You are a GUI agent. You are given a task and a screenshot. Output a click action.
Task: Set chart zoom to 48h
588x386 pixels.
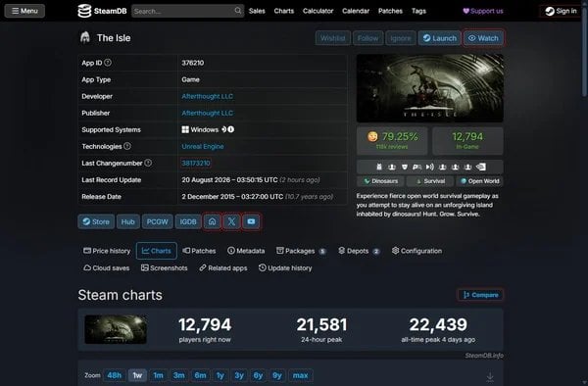point(115,375)
